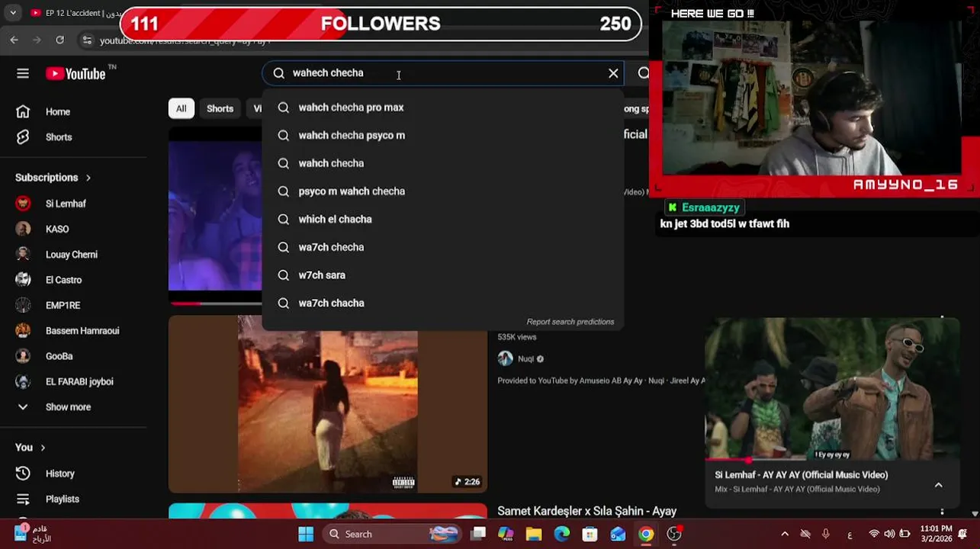
Task: Open the Nuqi channel avatar
Action: click(x=505, y=359)
